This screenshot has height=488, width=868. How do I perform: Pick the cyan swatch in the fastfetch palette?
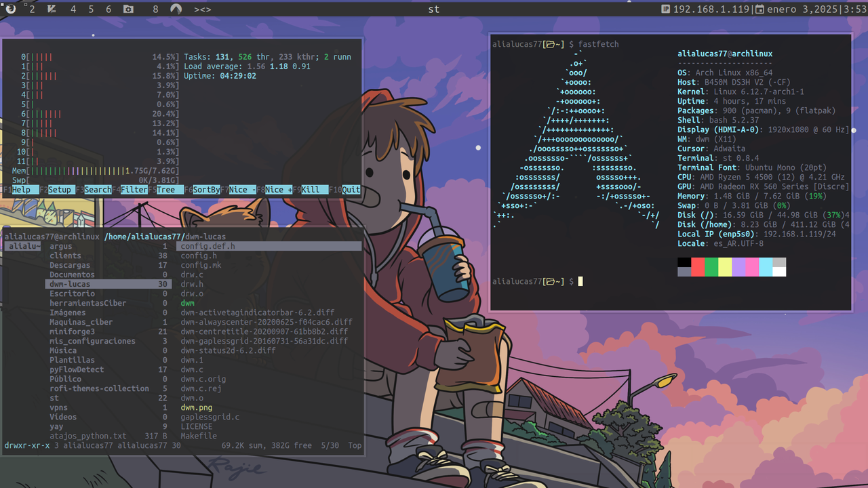click(766, 267)
